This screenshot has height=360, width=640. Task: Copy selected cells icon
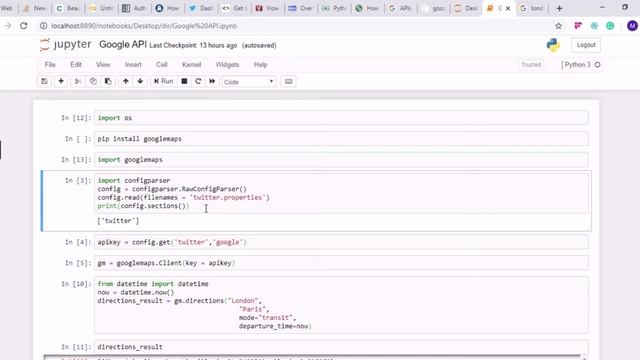point(93,81)
